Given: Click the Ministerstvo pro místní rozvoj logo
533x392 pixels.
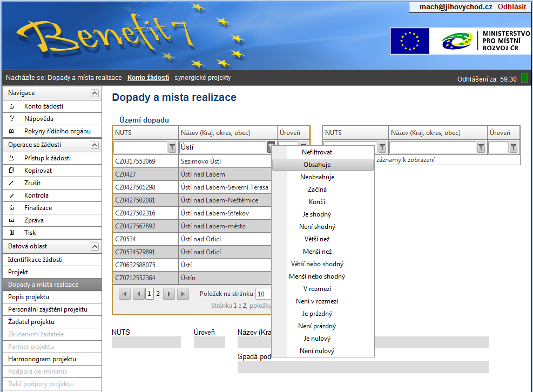Looking at the screenshot, I should click(485, 41).
